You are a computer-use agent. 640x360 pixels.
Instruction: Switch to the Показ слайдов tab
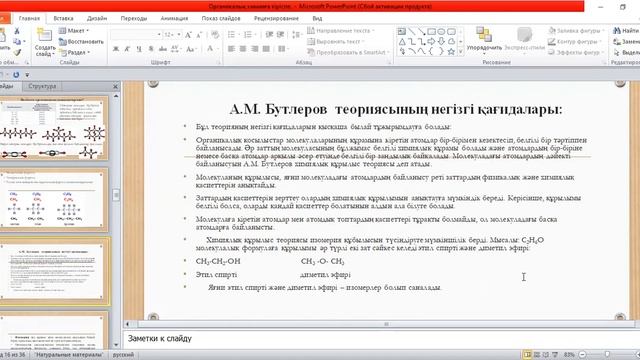point(221,18)
